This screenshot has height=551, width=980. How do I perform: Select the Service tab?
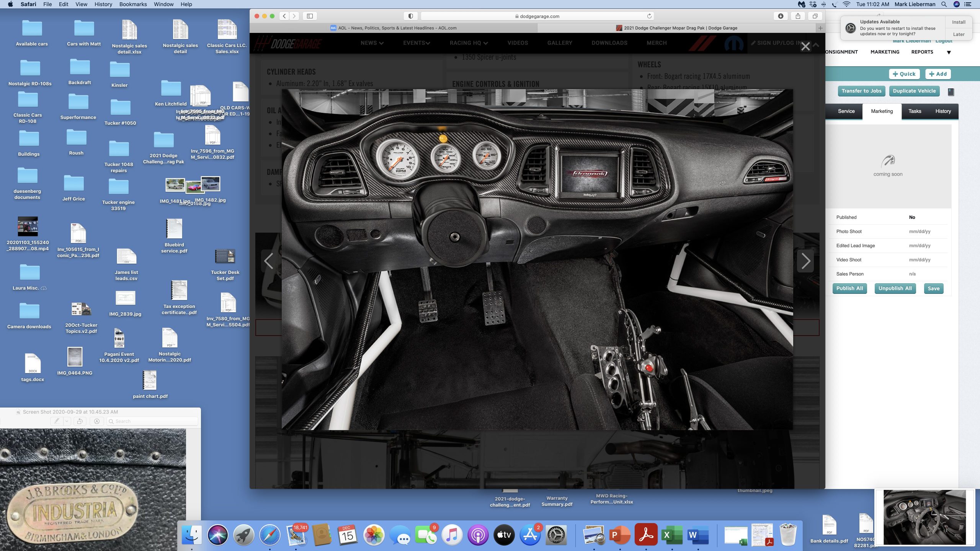[846, 111]
